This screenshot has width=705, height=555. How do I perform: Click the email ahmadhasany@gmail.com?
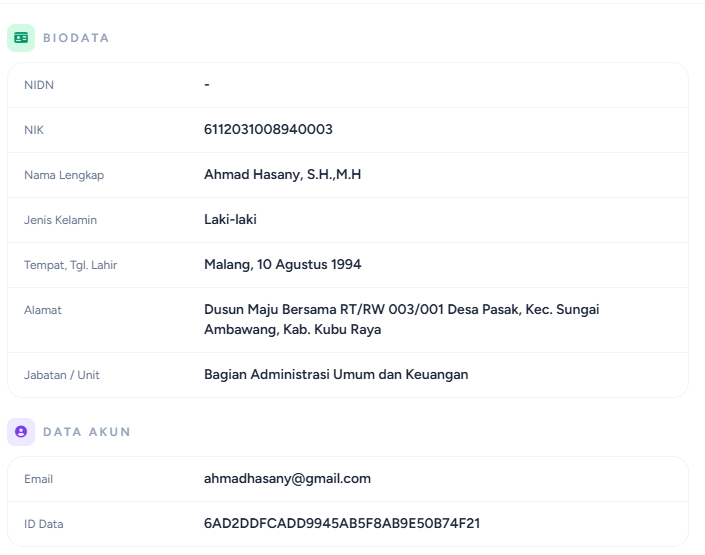coord(287,479)
